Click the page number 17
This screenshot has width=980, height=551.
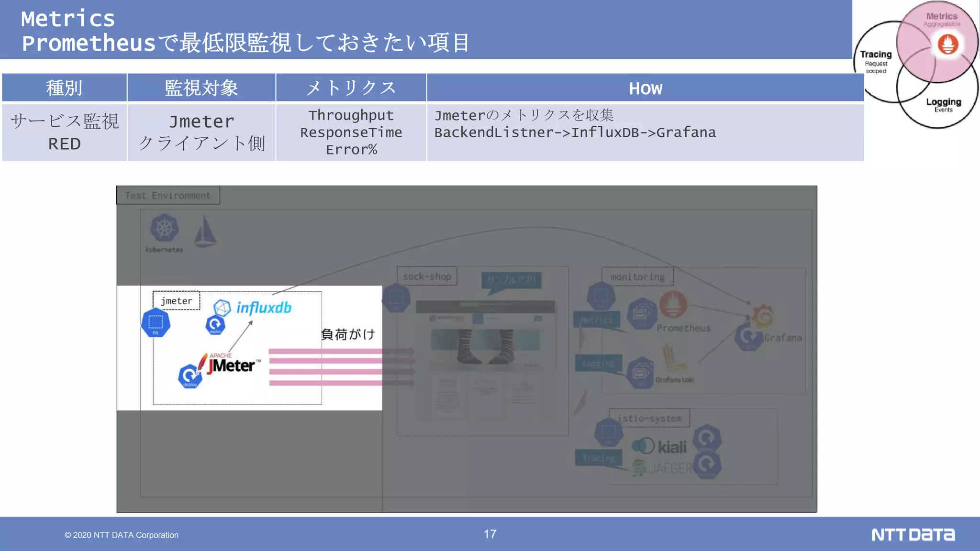click(490, 534)
